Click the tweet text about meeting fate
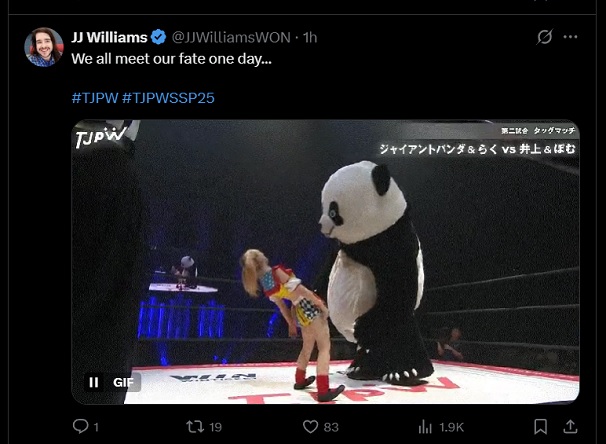 pyautogui.click(x=171, y=59)
